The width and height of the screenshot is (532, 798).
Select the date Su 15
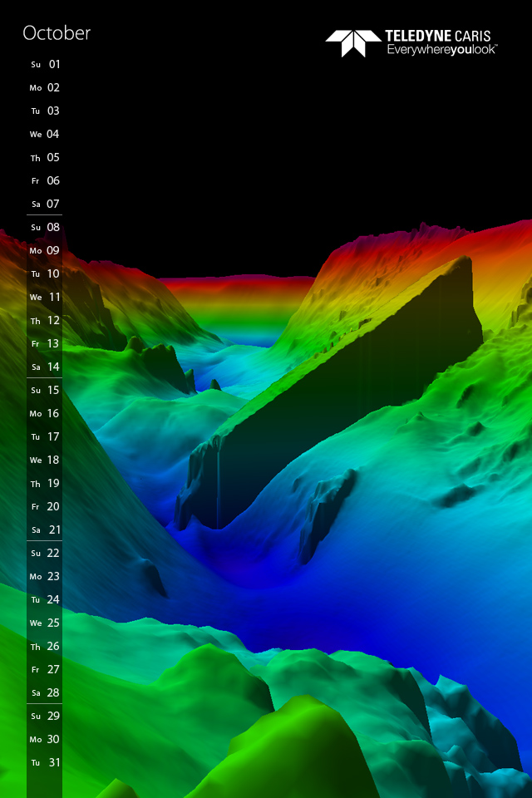(46, 391)
